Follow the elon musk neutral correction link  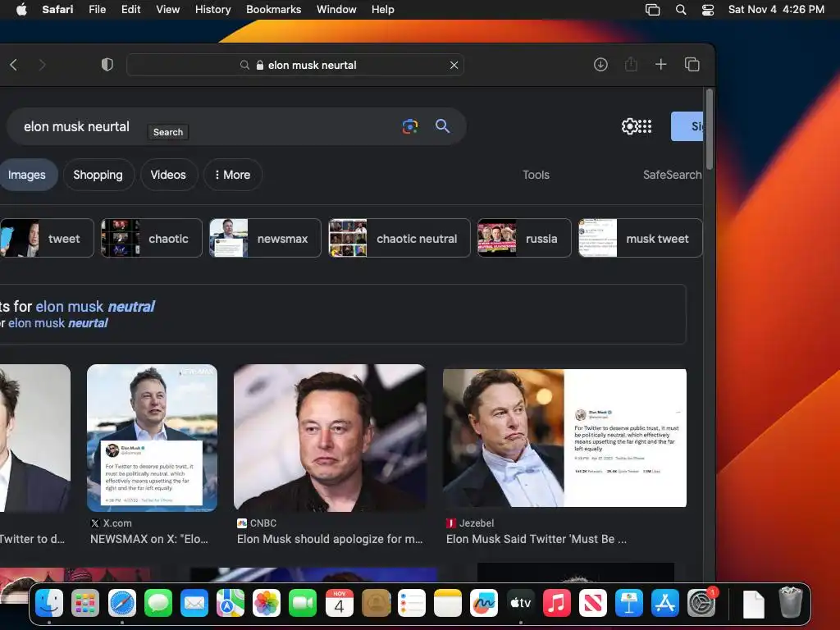pyautogui.click(x=95, y=307)
